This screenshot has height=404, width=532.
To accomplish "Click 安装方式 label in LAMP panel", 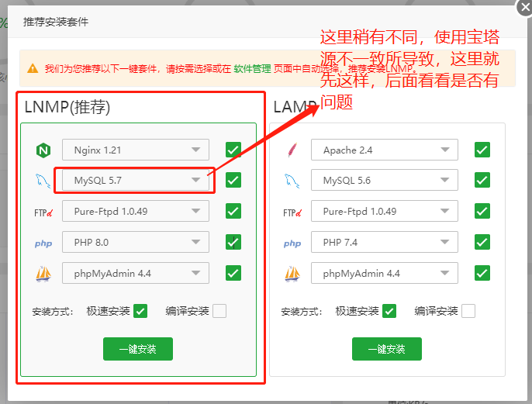I will tap(301, 312).
